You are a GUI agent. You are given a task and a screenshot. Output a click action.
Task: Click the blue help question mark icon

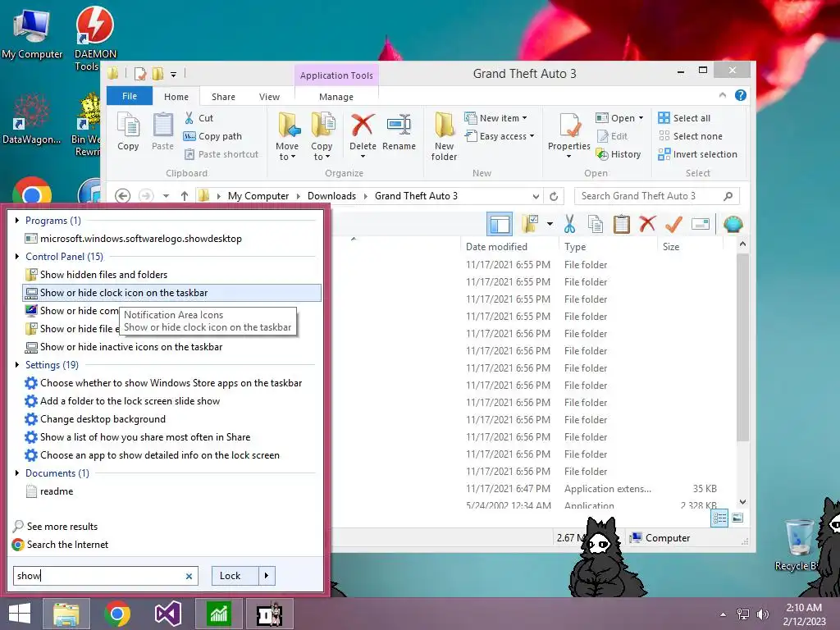point(741,95)
